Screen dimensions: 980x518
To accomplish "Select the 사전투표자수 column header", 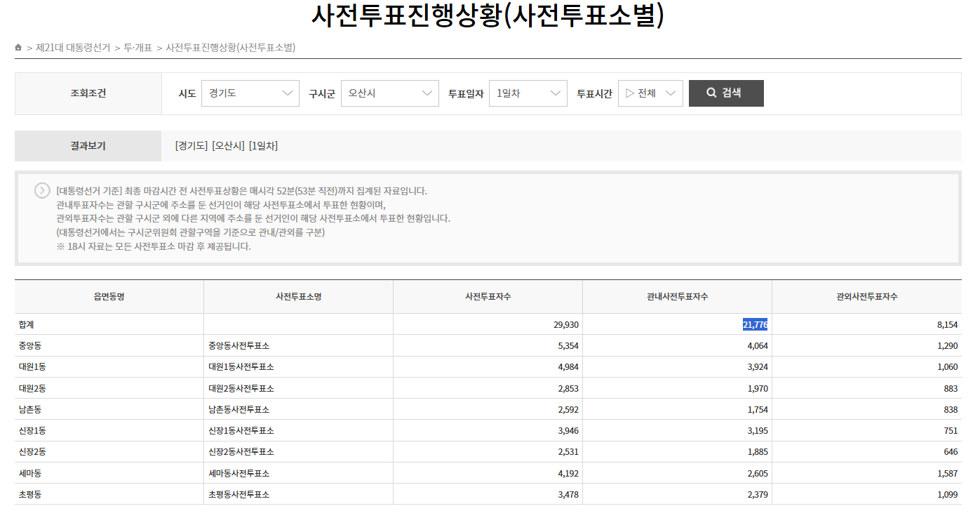I will click(488, 297).
